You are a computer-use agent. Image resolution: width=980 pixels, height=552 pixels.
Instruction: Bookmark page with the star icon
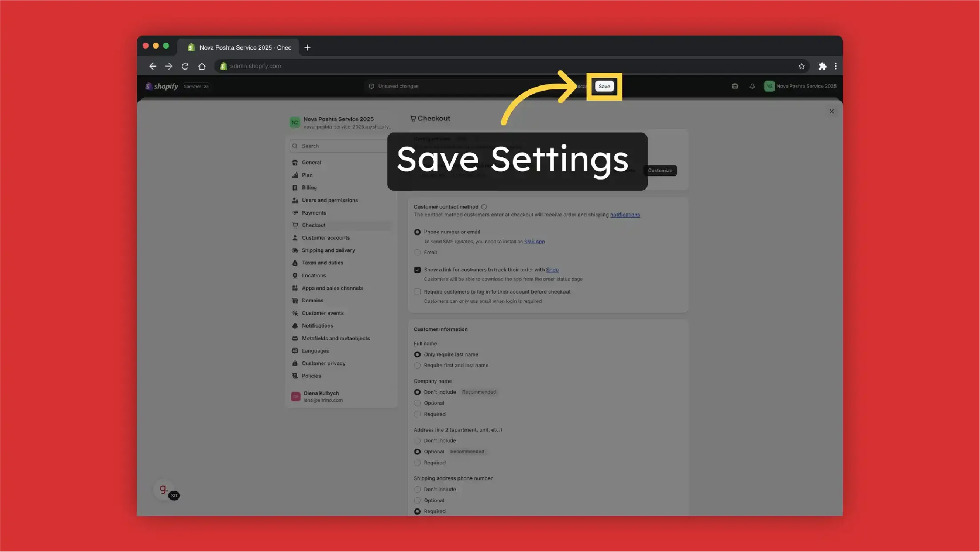(x=801, y=66)
